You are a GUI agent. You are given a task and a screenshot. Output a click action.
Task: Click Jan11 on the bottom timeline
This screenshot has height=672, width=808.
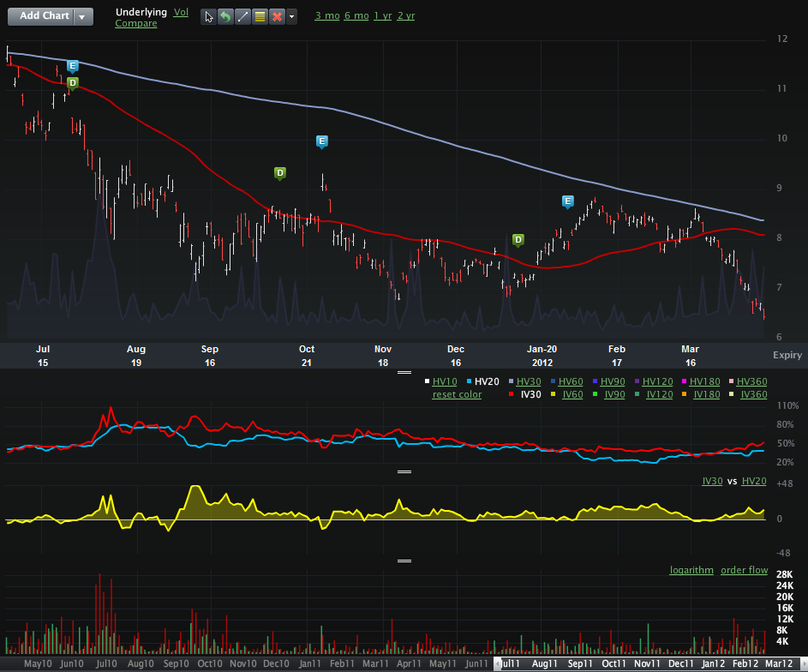click(309, 663)
